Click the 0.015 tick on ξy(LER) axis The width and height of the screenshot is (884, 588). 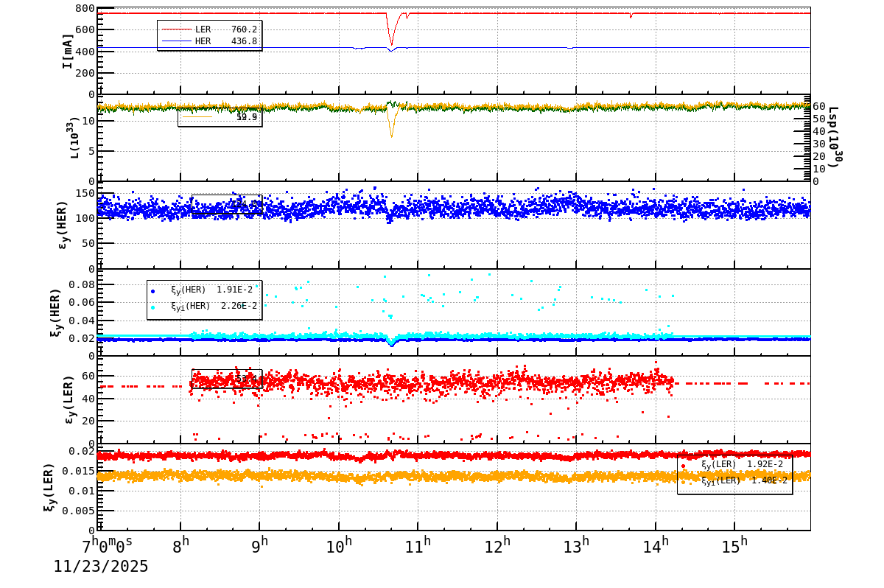click(x=78, y=471)
